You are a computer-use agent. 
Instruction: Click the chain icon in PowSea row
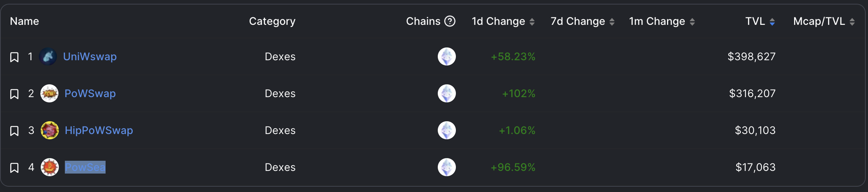[x=447, y=167]
